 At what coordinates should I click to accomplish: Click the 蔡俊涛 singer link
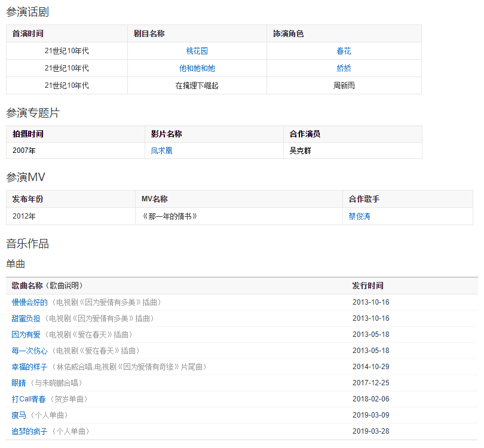point(359,216)
